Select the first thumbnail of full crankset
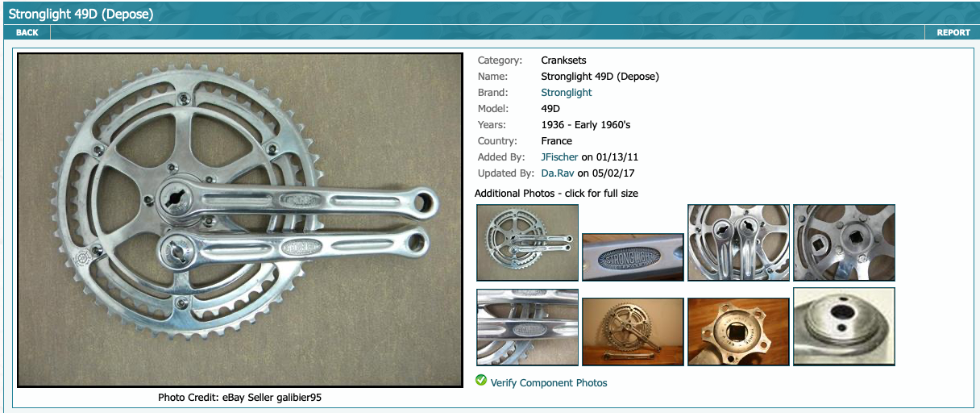 tap(528, 243)
